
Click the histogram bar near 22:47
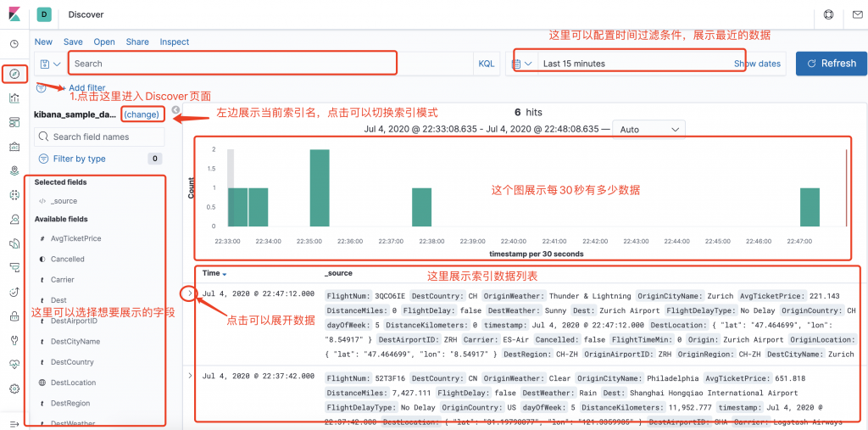click(810, 207)
